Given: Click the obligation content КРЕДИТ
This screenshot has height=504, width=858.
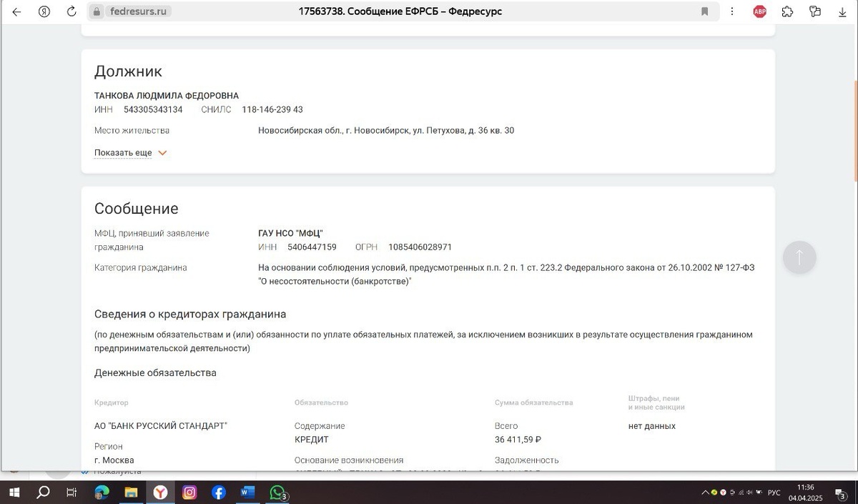Looking at the screenshot, I should pyautogui.click(x=312, y=440).
